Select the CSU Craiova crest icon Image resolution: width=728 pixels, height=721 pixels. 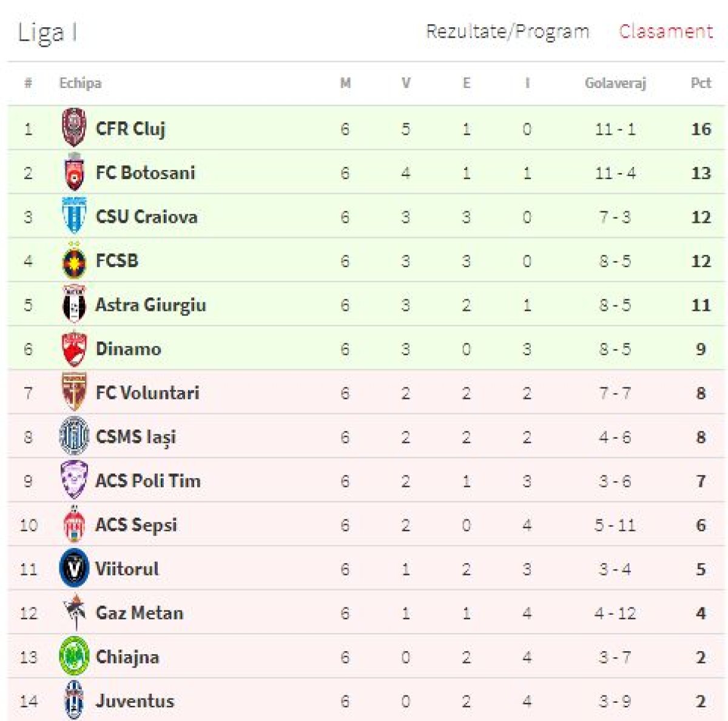point(74,216)
